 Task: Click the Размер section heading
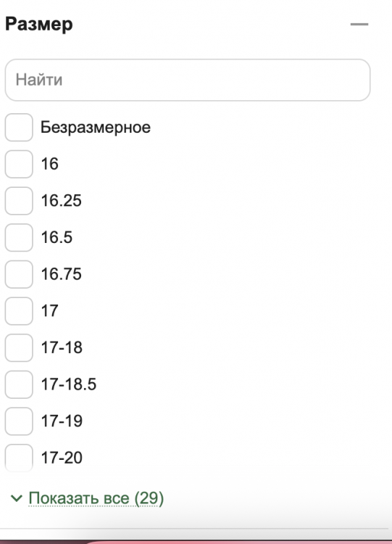(39, 24)
